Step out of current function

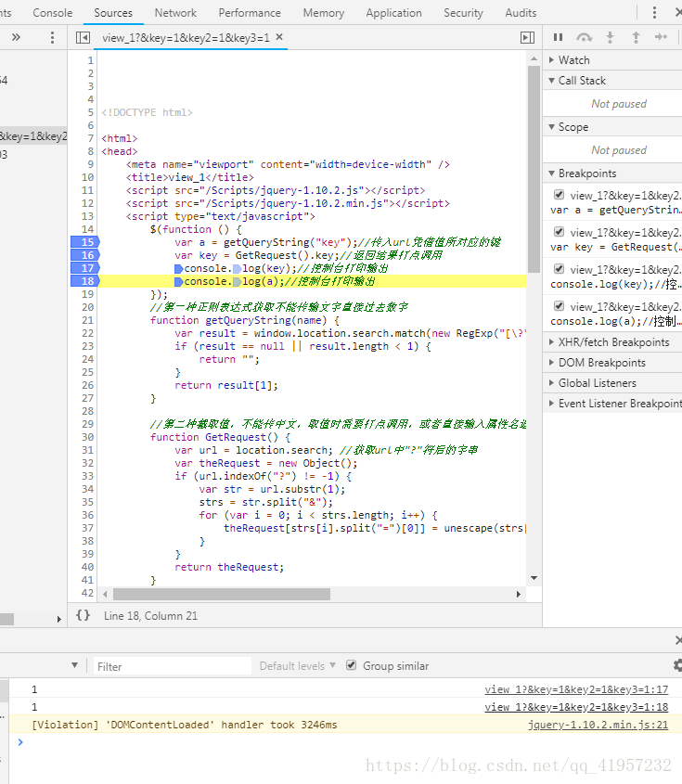point(636,37)
